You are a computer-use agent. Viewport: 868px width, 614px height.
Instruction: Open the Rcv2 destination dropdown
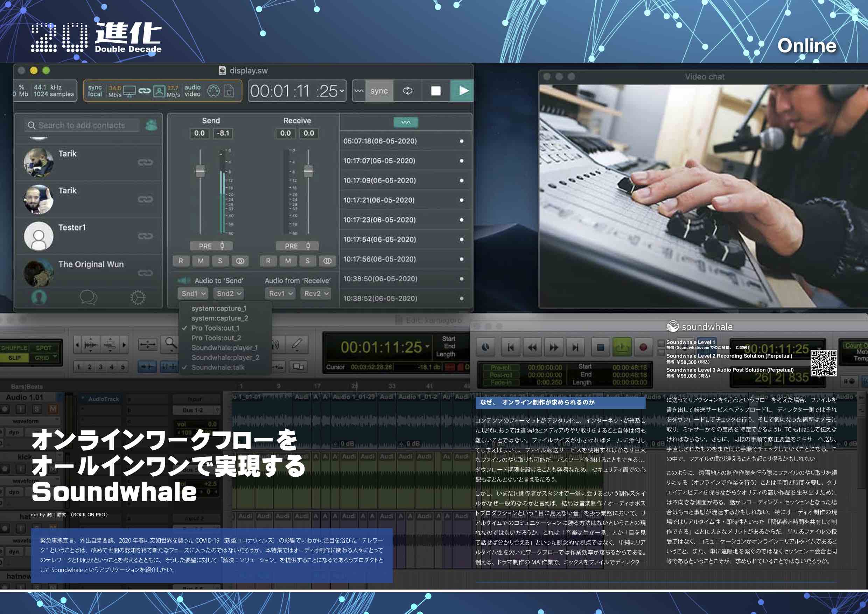click(x=316, y=294)
